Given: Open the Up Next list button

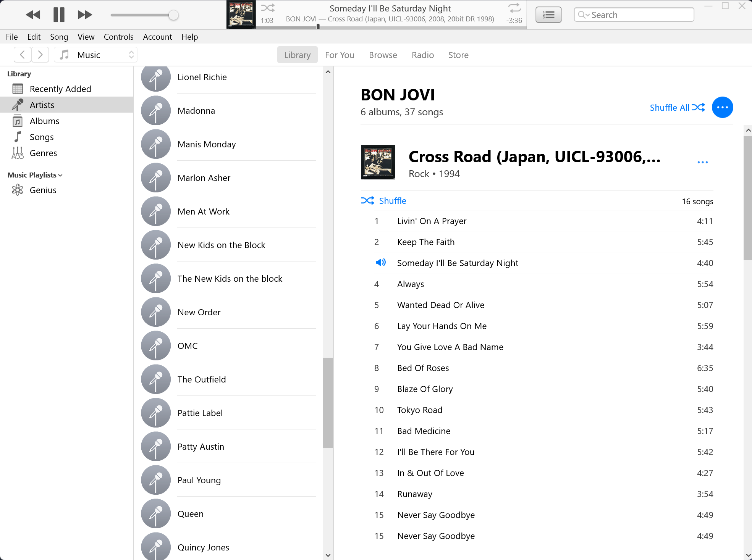Looking at the screenshot, I should [548, 15].
